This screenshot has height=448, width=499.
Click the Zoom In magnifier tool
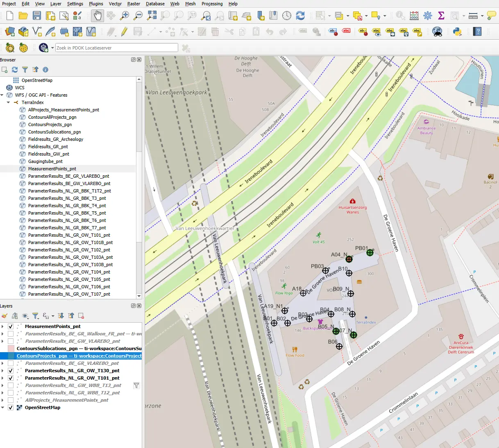pyautogui.click(x=125, y=16)
